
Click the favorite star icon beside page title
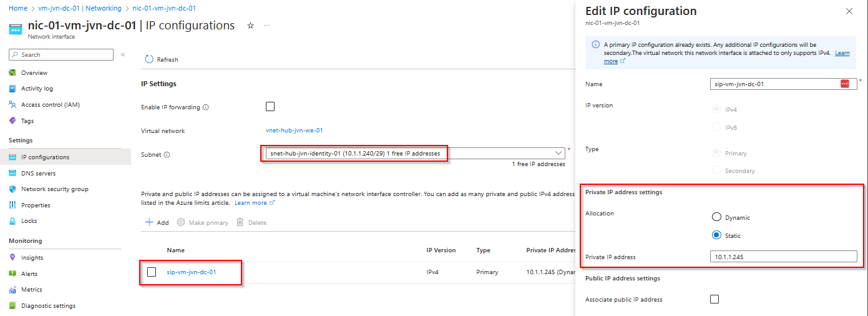pyautogui.click(x=251, y=26)
